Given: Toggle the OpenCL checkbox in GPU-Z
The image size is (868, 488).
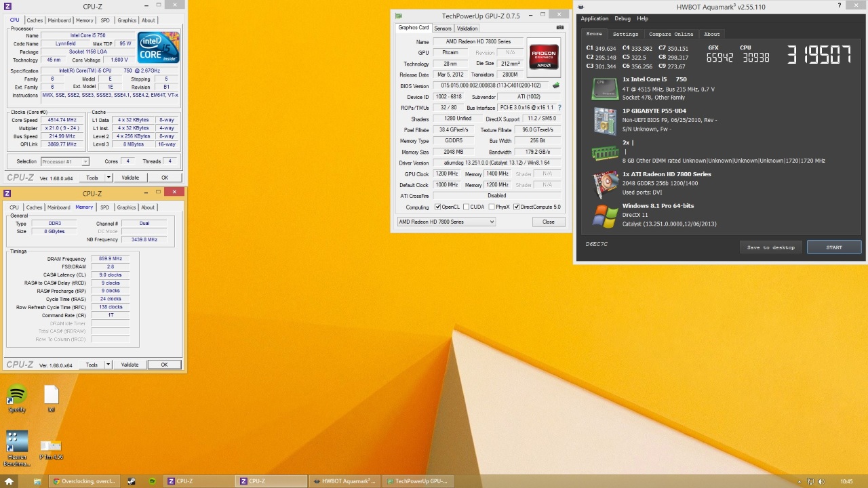Looking at the screenshot, I should (x=438, y=207).
